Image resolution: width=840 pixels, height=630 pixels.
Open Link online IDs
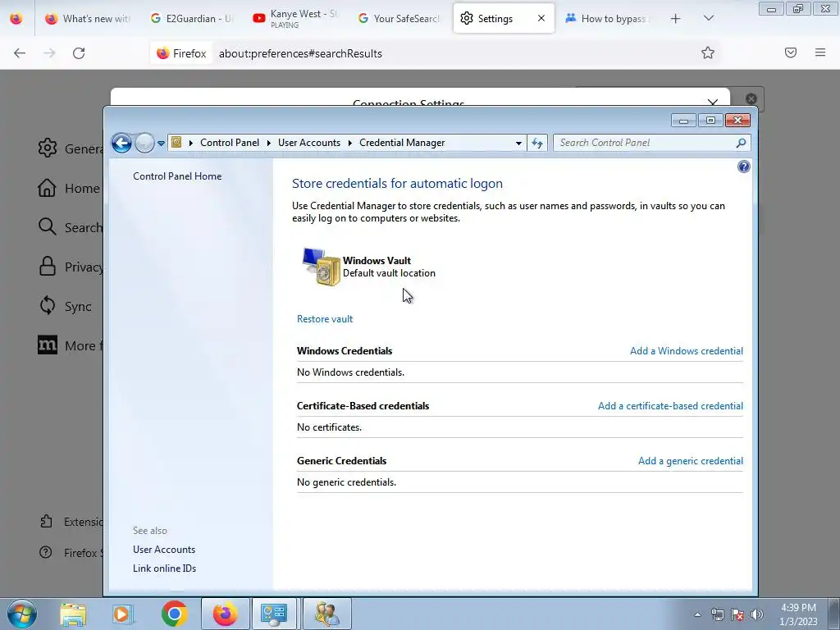click(x=164, y=568)
